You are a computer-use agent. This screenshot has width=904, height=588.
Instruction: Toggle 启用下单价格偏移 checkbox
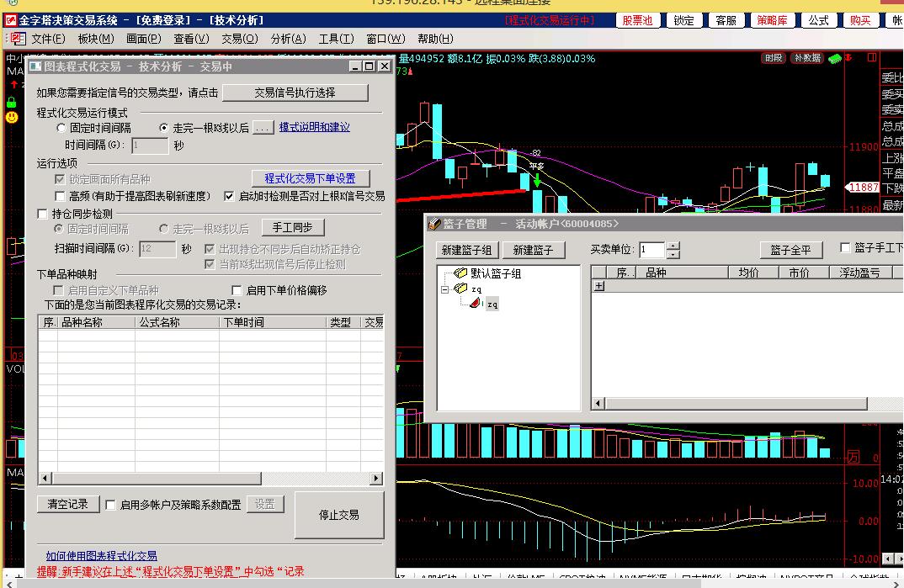237,290
